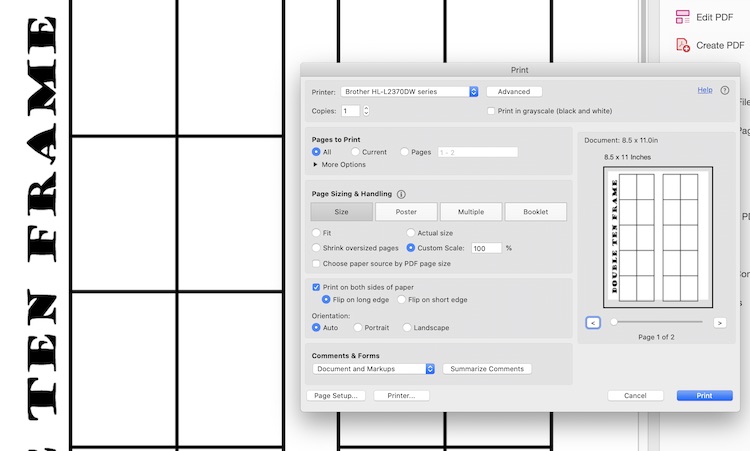Screen dimensions: 750x451
Task: Go to previous preview page arrow
Action: coord(593,323)
